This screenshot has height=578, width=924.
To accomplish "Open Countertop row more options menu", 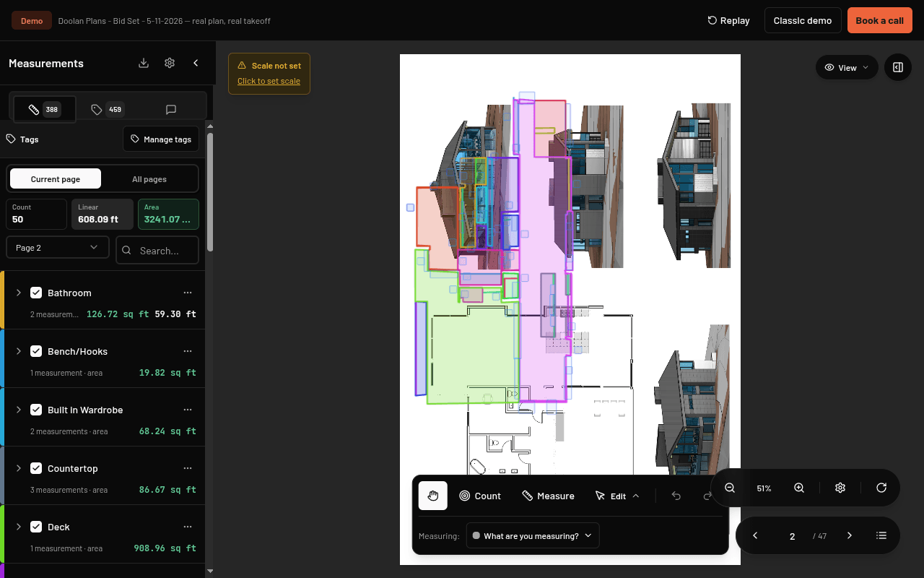I will tap(188, 468).
